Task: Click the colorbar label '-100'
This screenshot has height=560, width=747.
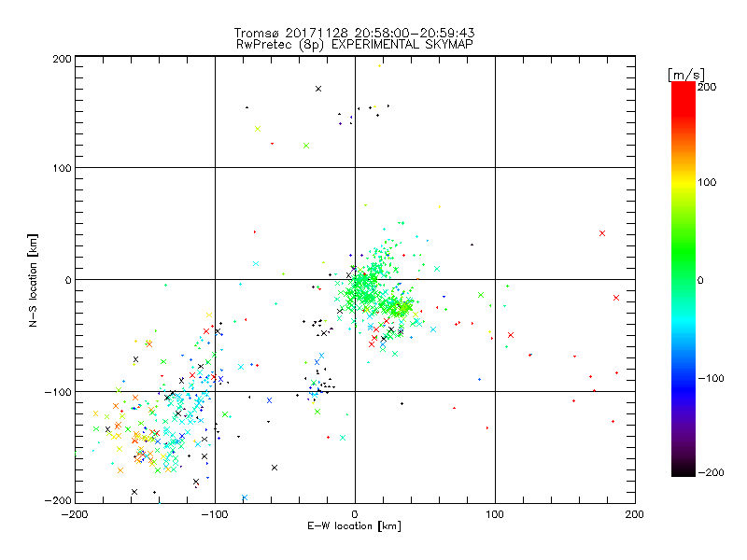Action: [x=711, y=378]
